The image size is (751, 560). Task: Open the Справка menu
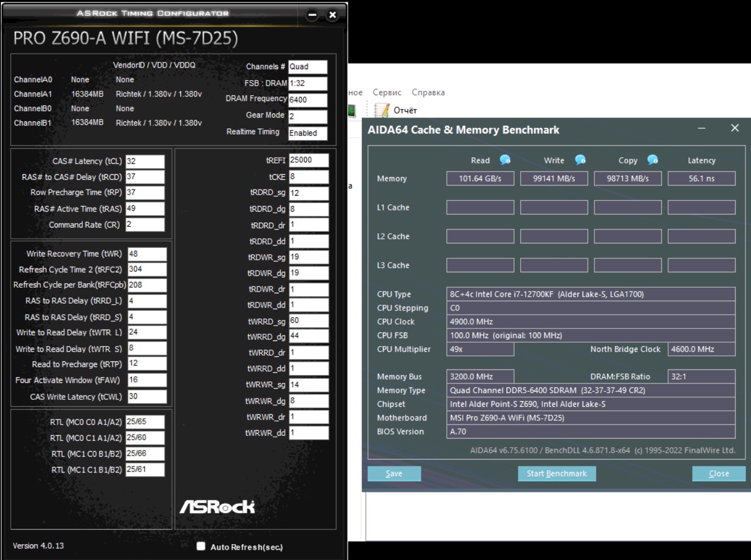pyautogui.click(x=428, y=92)
